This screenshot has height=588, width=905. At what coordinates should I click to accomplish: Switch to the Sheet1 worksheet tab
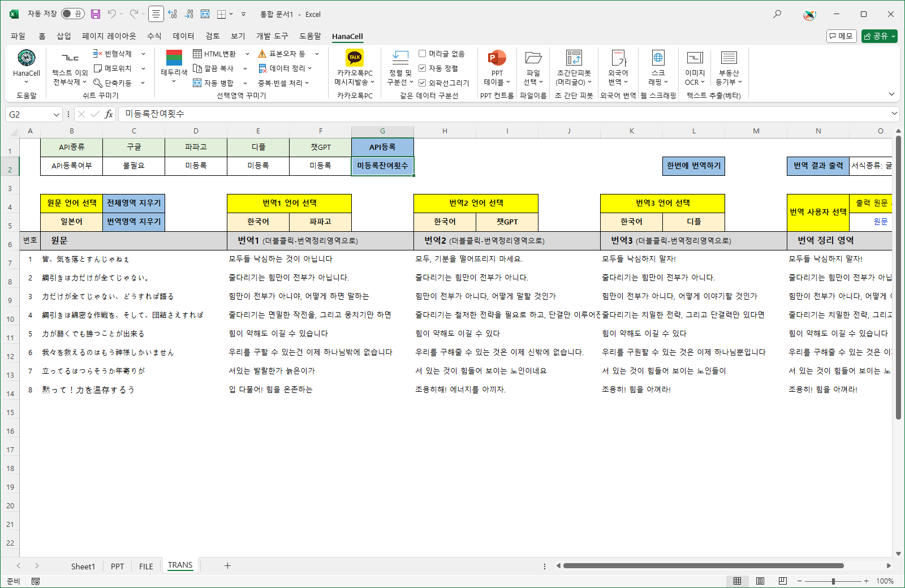click(x=83, y=567)
